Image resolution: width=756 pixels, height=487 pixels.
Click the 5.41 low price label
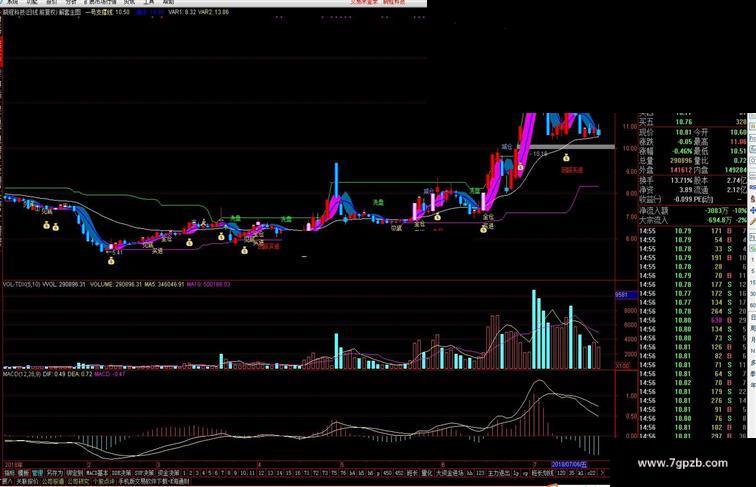(x=116, y=252)
